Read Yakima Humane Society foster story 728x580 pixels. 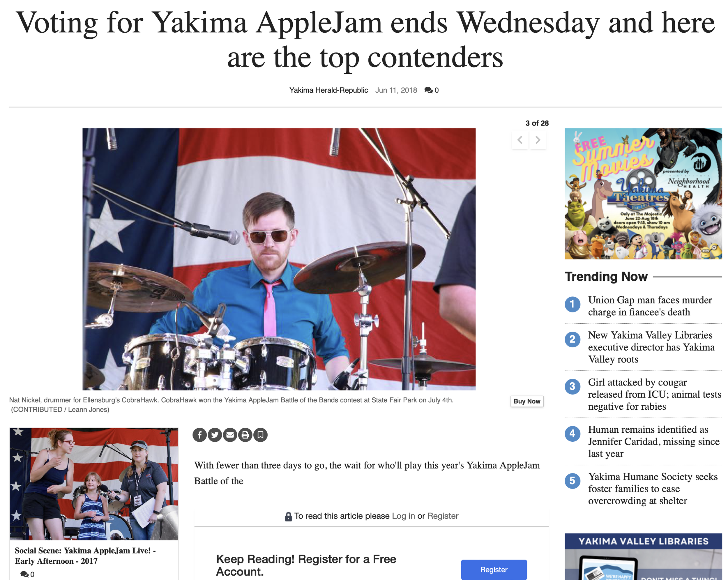click(x=653, y=489)
